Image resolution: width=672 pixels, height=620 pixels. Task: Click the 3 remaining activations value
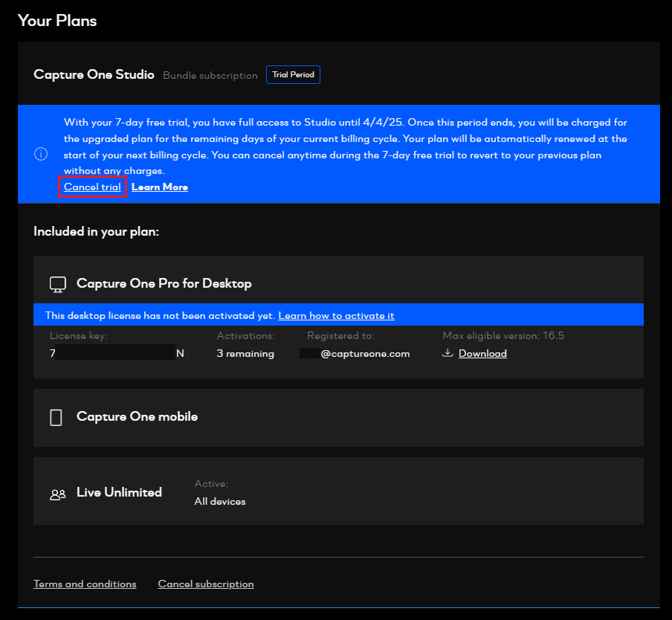pyautogui.click(x=245, y=354)
